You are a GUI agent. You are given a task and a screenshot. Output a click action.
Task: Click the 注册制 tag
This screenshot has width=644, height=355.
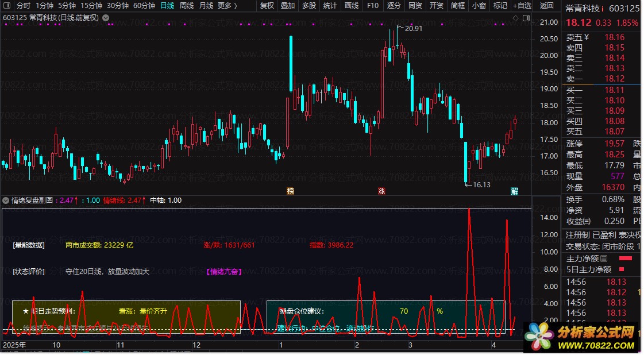[x=577, y=235]
